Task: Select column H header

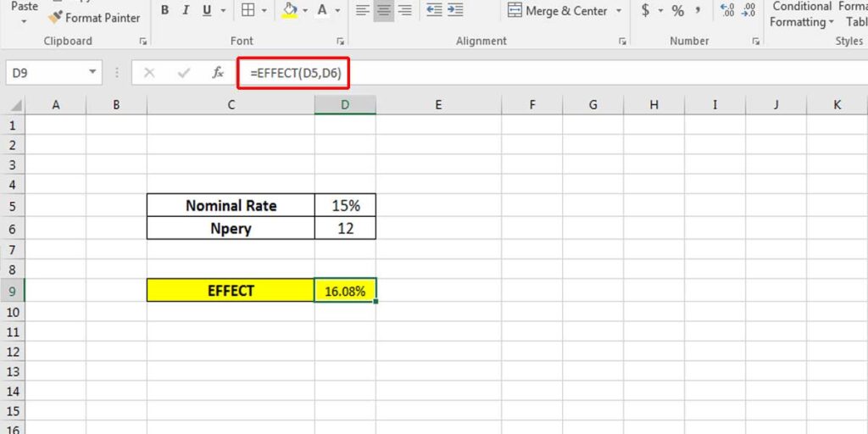Action: [654, 105]
